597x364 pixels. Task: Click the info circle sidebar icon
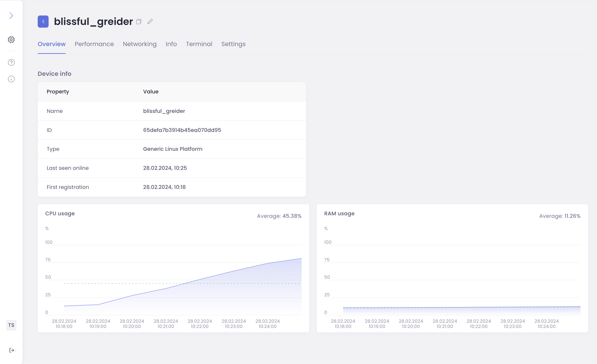click(x=11, y=79)
